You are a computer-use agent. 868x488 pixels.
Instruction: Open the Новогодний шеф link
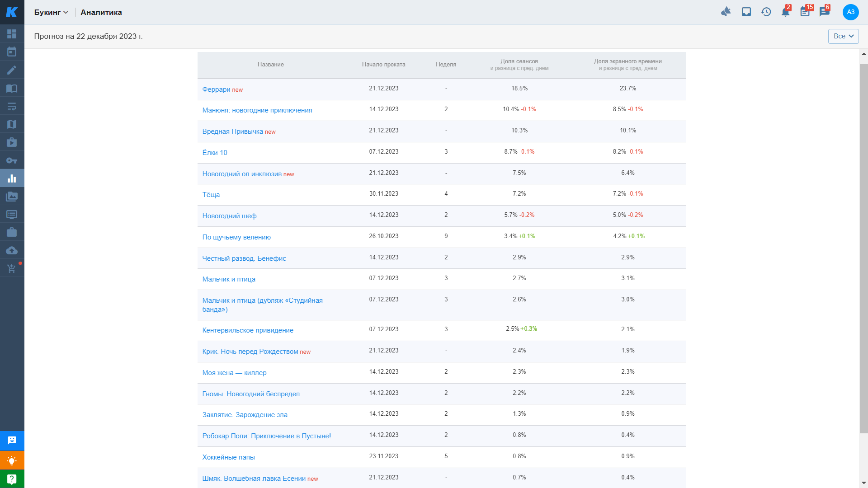229,216
